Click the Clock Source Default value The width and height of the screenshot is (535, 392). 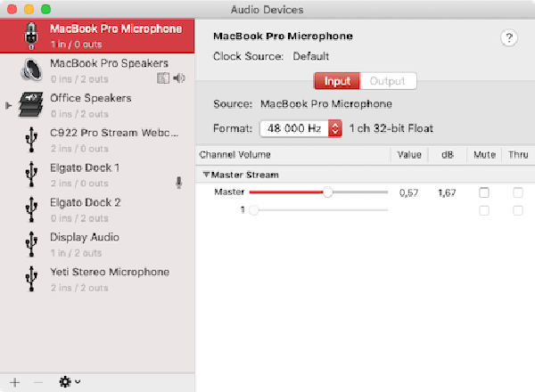coord(311,56)
